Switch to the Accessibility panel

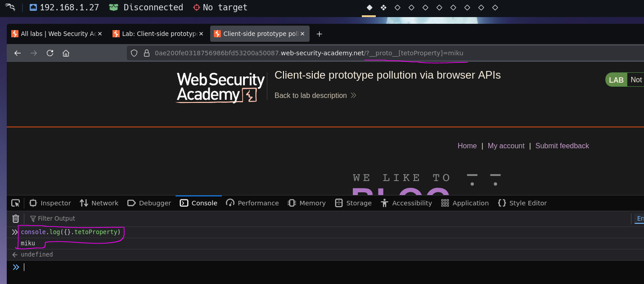(406, 203)
